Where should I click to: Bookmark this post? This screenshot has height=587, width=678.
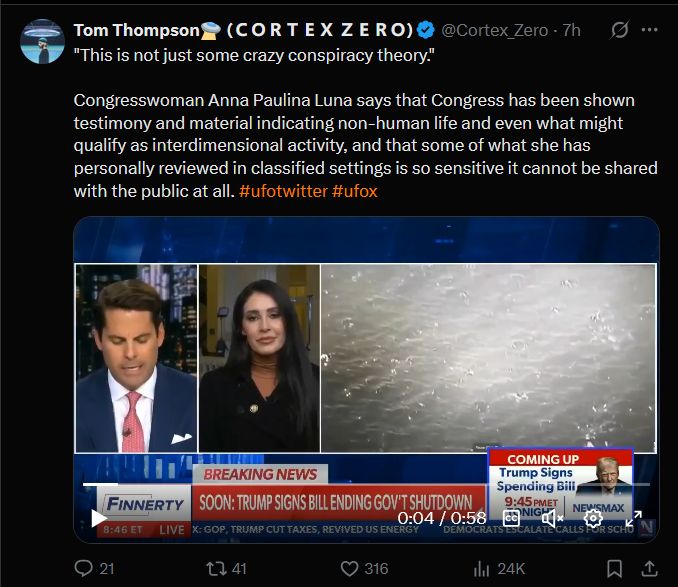pyautogui.click(x=614, y=568)
